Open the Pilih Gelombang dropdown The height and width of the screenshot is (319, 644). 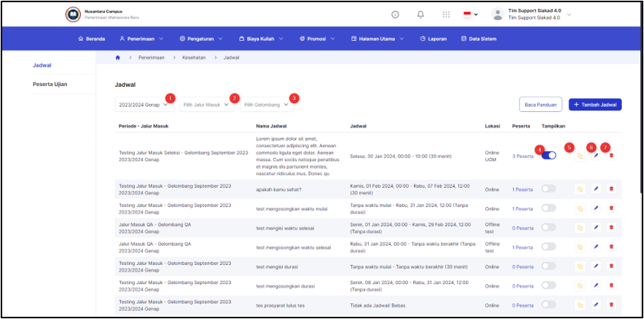(x=267, y=105)
